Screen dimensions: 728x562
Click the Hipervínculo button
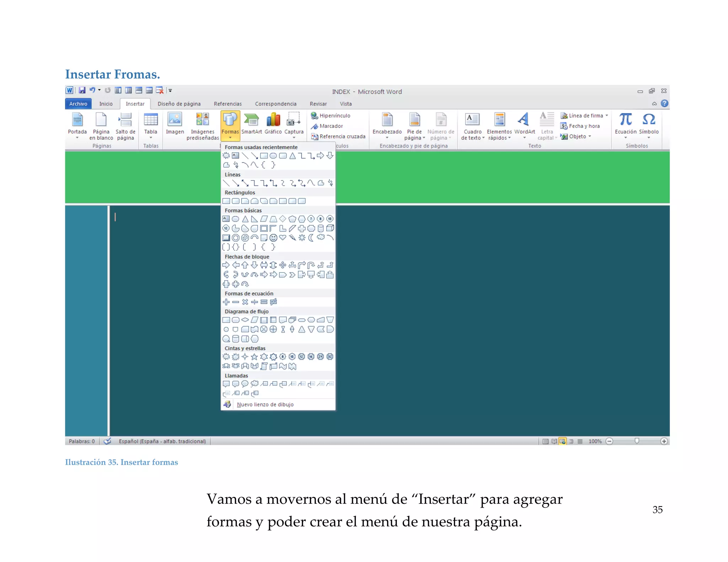coord(331,115)
